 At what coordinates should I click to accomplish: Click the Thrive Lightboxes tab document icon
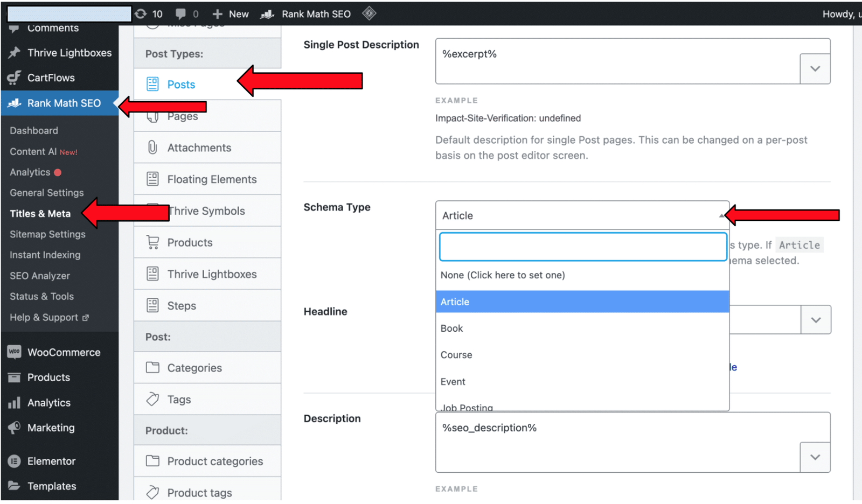click(x=152, y=274)
